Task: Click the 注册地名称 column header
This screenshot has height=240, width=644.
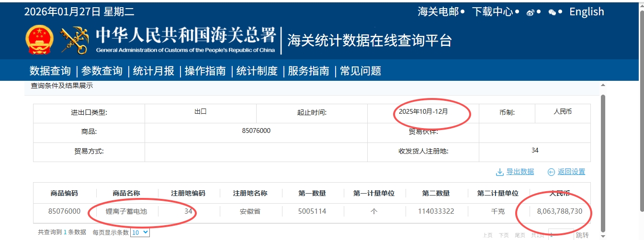Action: tap(250, 194)
